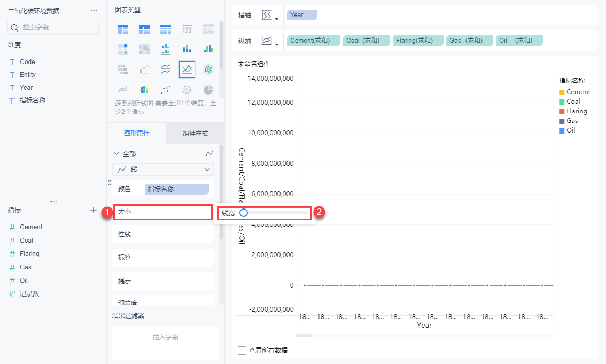Viewport: 606px width, 364px height.
Task: Pick the partitioned line chart icon
Action: [166, 69]
